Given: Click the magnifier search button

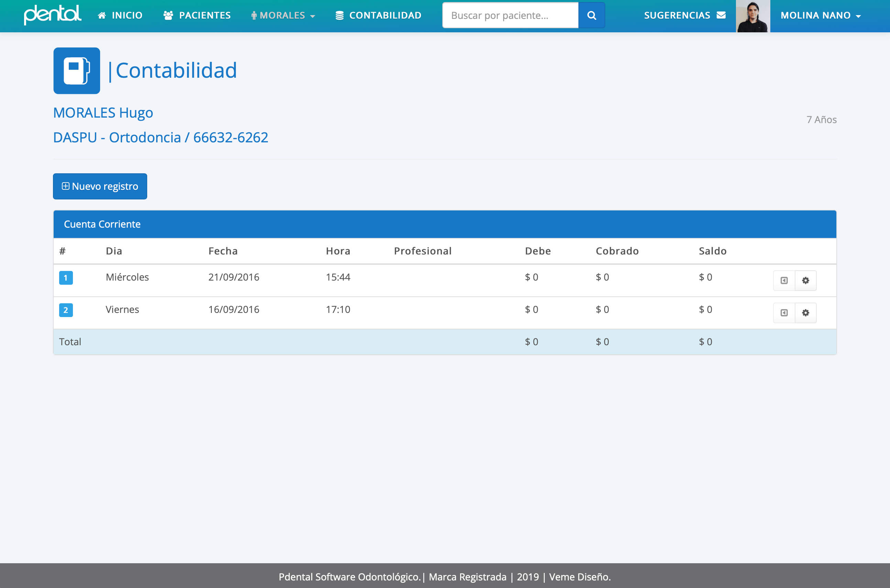Looking at the screenshot, I should (x=591, y=15).
